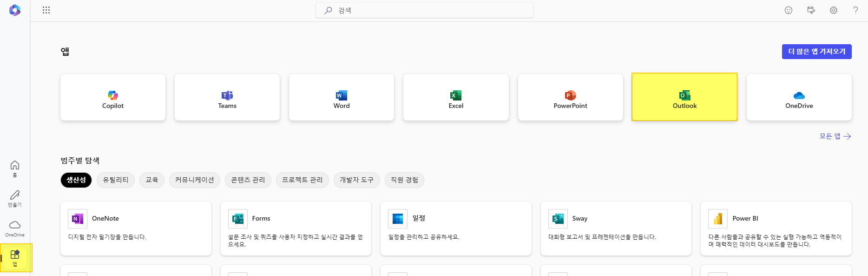Select the 개발자 도구 category chip
The image size is (868, 276).
click(x=357, y=180)
